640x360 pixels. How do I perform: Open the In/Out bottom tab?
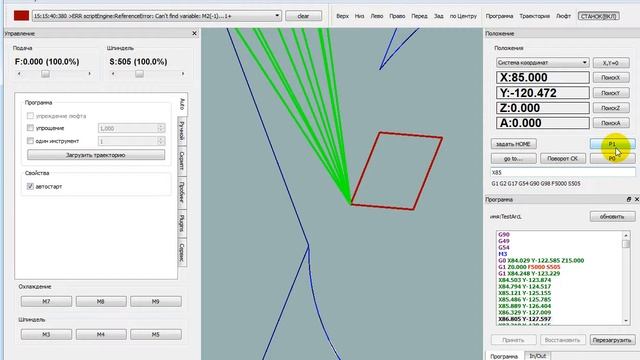click(538, 356)
